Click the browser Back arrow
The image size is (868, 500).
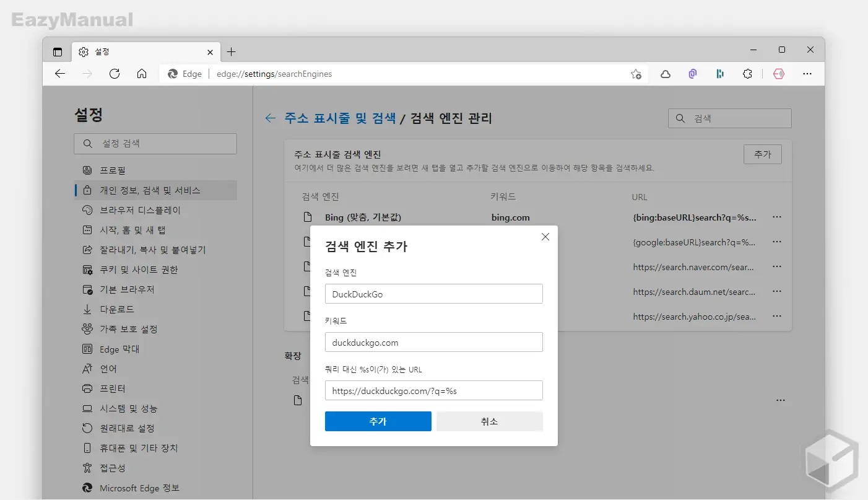(60, 74)
